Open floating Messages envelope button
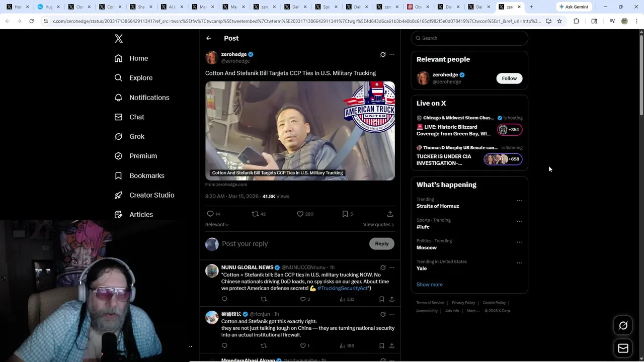The height and width of the screenshot is (362, 644). [623, 348]
